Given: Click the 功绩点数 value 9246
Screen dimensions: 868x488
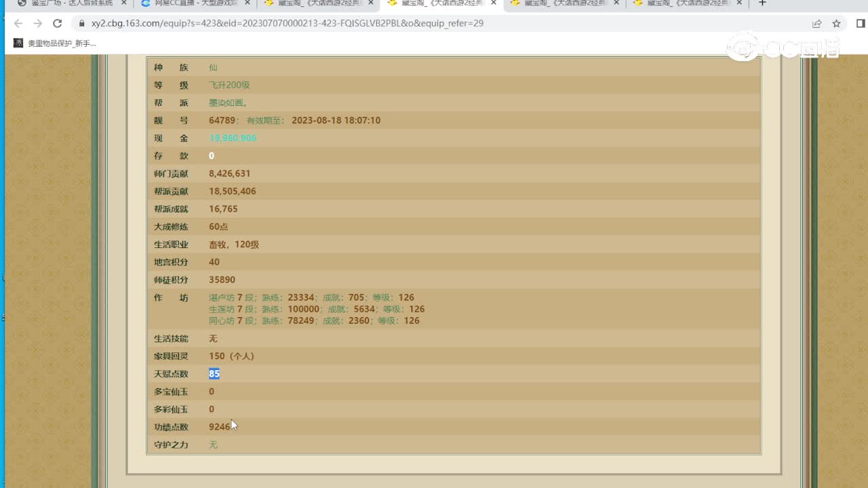Looking at the screenshot, I should 219,427.
